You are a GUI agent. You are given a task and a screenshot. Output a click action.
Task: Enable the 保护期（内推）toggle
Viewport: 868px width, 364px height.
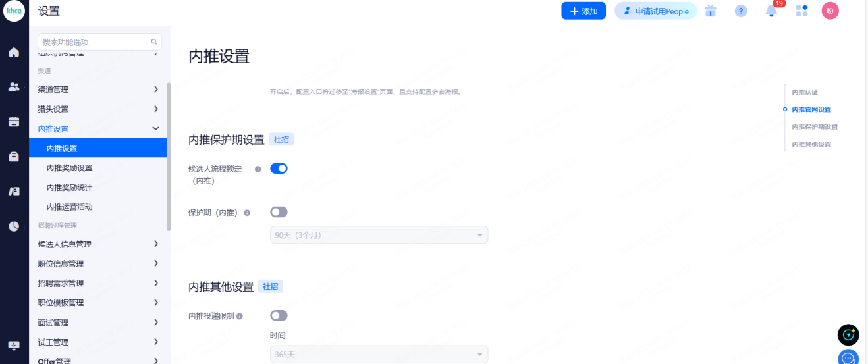pos(279,212)
